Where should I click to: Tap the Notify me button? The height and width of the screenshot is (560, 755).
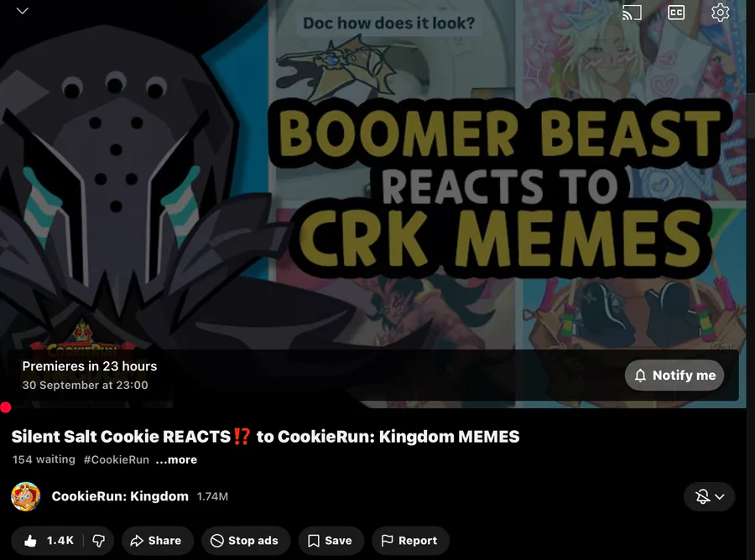674,376
